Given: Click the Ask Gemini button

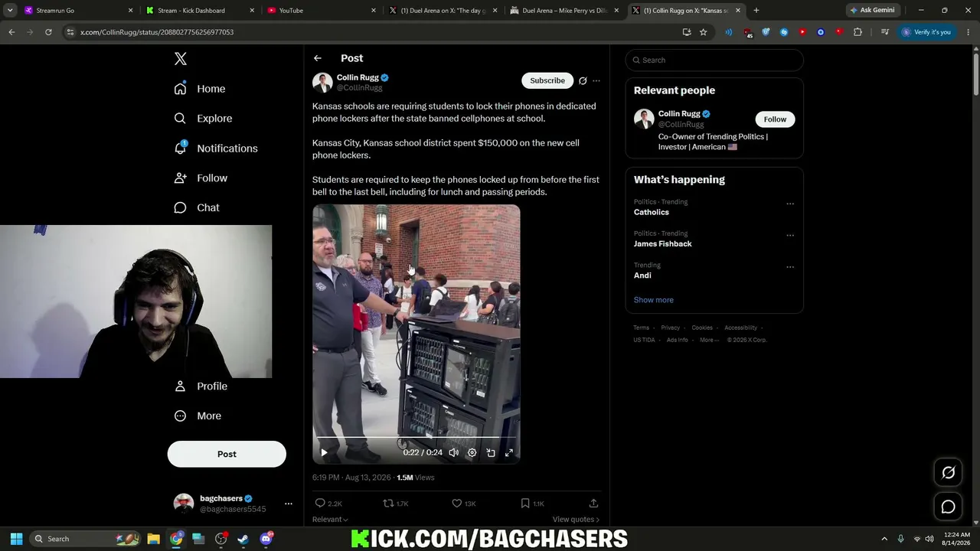Looking at the screenshot, I should pos(872,11).
